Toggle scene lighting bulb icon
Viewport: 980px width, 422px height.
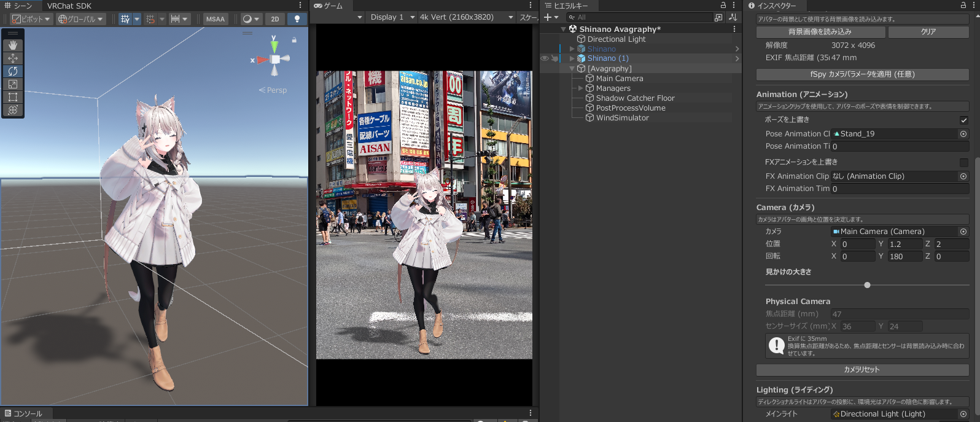click(297, 19)
